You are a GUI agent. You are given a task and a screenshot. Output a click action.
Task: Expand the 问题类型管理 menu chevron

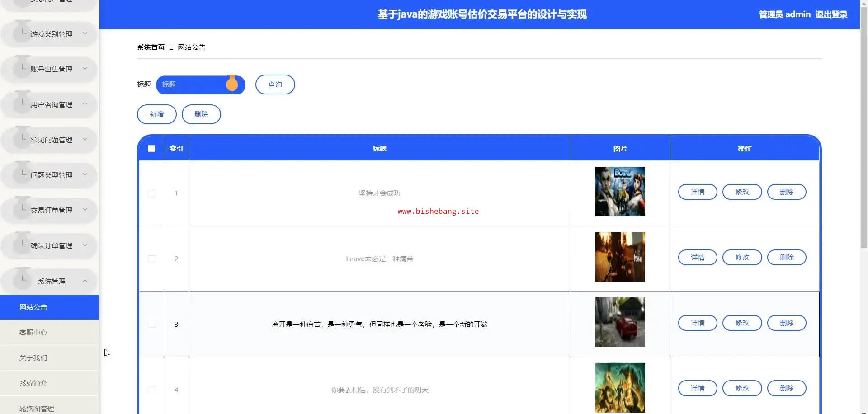[x=85, y=174]
